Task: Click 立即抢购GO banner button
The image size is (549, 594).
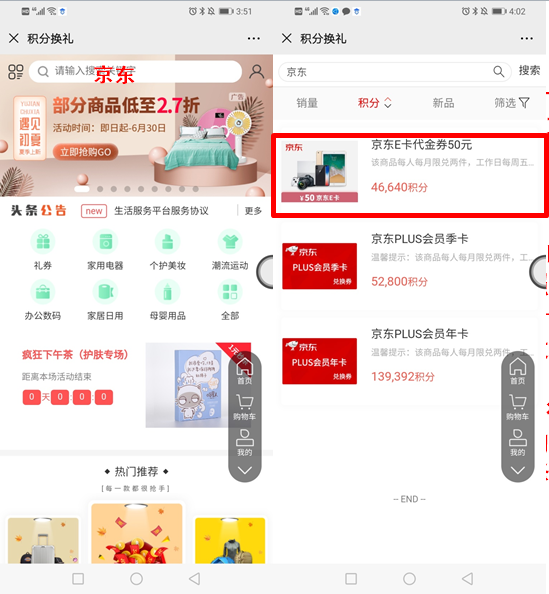Action: pyautogui.click(x=86, y=152)
